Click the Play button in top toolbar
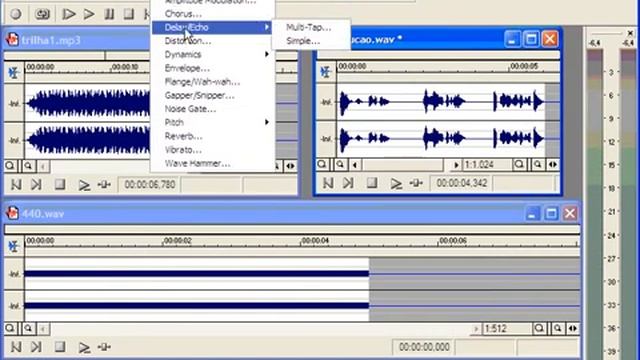Screen dimensions: 640x360 coord(89,14)
